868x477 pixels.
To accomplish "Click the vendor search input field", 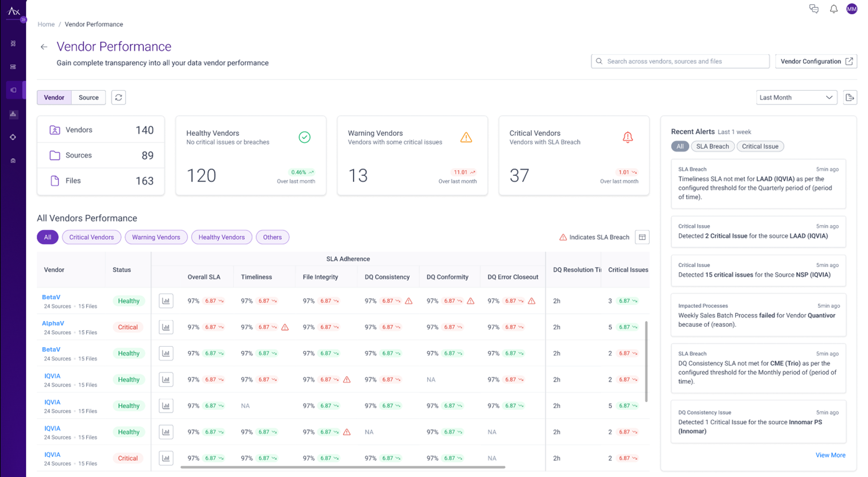I will 680,61.
